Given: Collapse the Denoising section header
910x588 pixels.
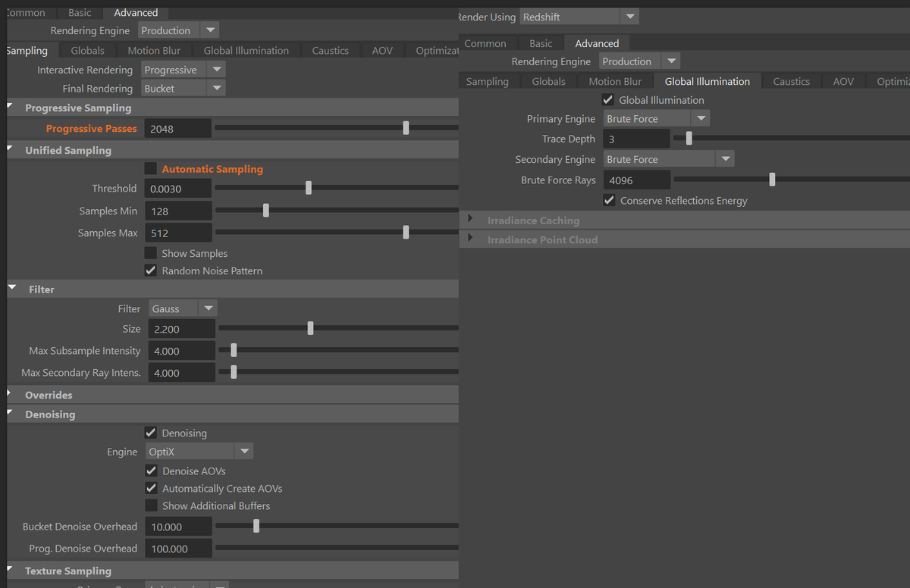Looking at the screenshot, I should click(x=232, y=414).
